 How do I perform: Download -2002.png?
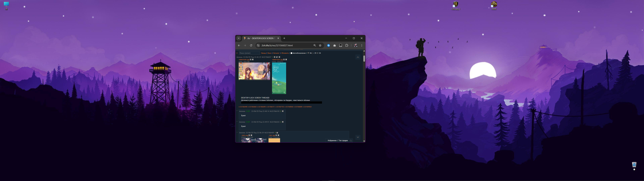point(252,135)
